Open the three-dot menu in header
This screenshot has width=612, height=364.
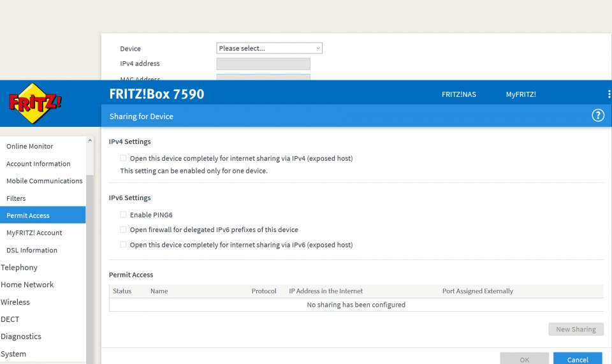609,94
